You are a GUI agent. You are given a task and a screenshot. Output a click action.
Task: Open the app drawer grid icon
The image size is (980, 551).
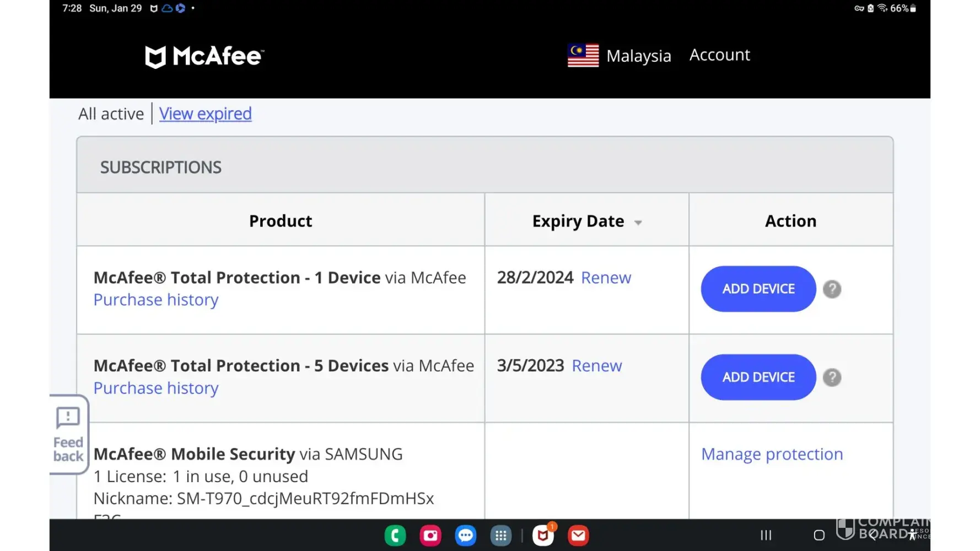pyautogui.click(x=500, y=536)
